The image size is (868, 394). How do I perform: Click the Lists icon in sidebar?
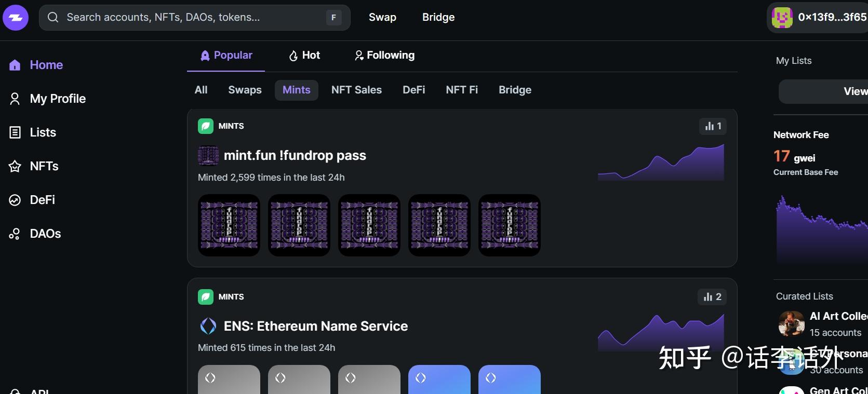(x=15, y=132)
